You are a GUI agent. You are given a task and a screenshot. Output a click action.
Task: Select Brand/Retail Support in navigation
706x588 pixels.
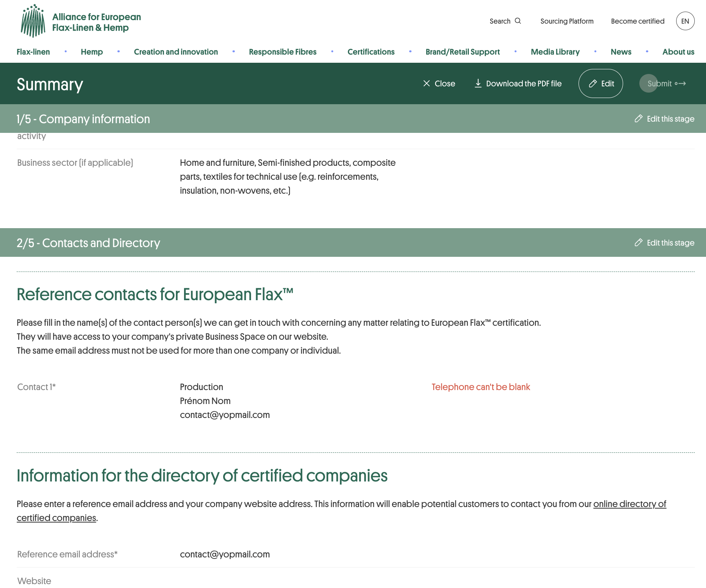(463, 52)
